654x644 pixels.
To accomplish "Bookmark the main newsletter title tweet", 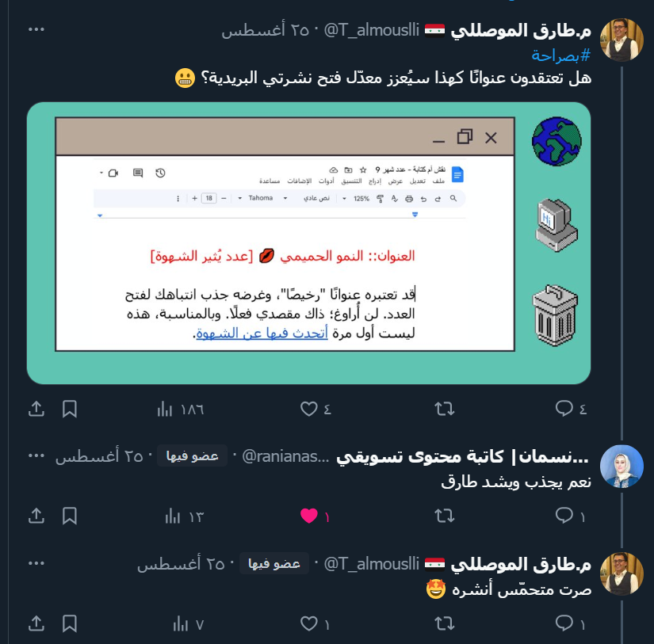I will tap(69, 409).
